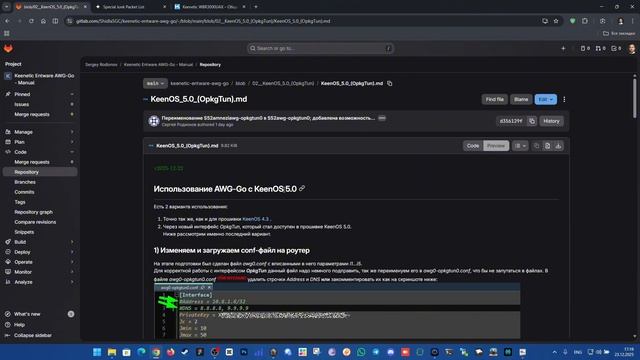
Task: Open table of contents list dropdown
Action: pyautogui.click(x=520, y=146)
